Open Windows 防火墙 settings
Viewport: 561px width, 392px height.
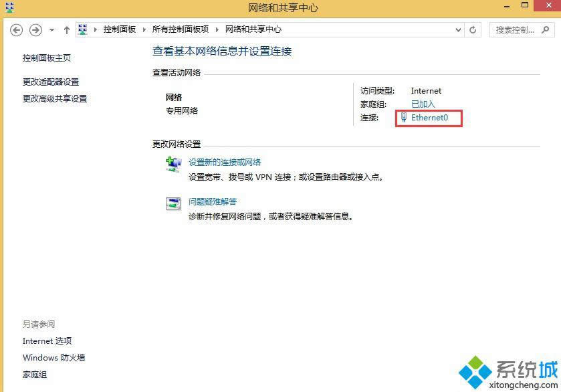[53, 358]
